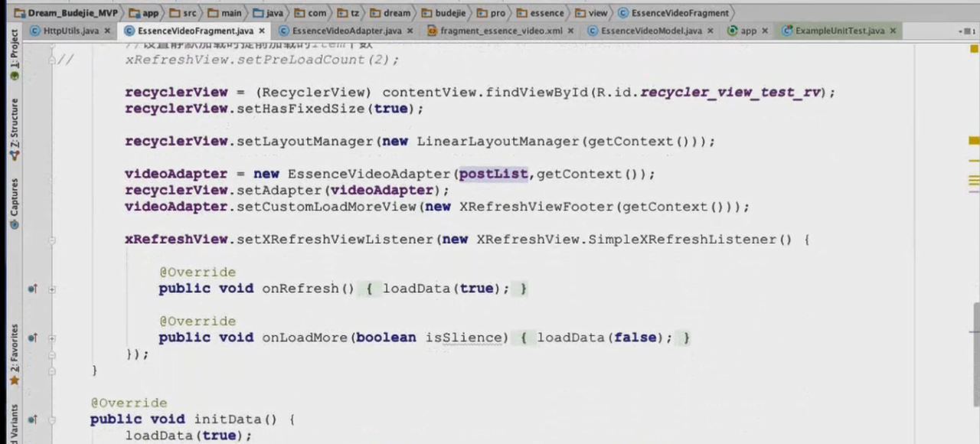Click the com package breadcrumb

[x=310, y=13]
